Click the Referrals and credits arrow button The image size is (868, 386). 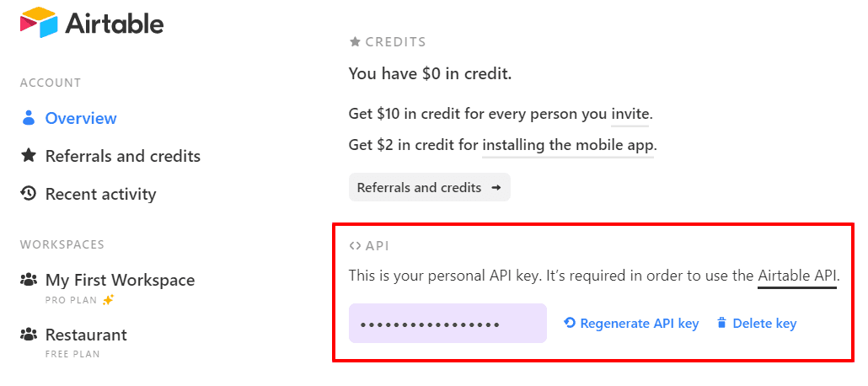(x=430, y=188)
